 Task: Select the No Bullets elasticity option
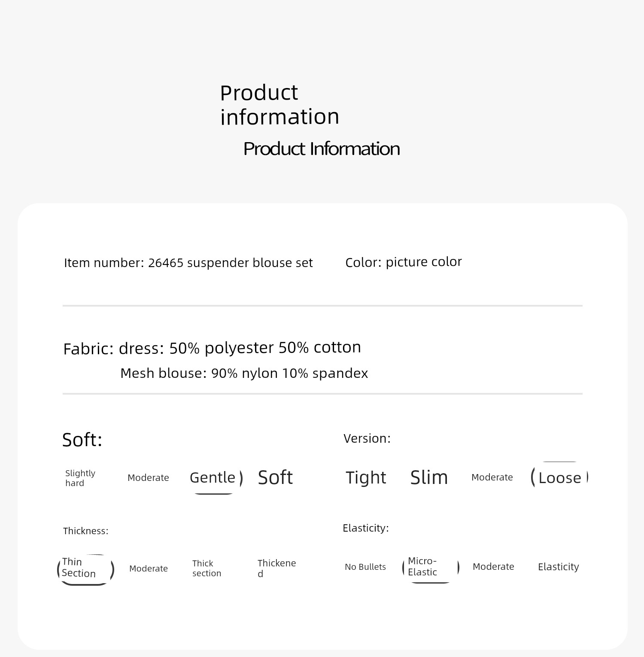coord(365,567)
